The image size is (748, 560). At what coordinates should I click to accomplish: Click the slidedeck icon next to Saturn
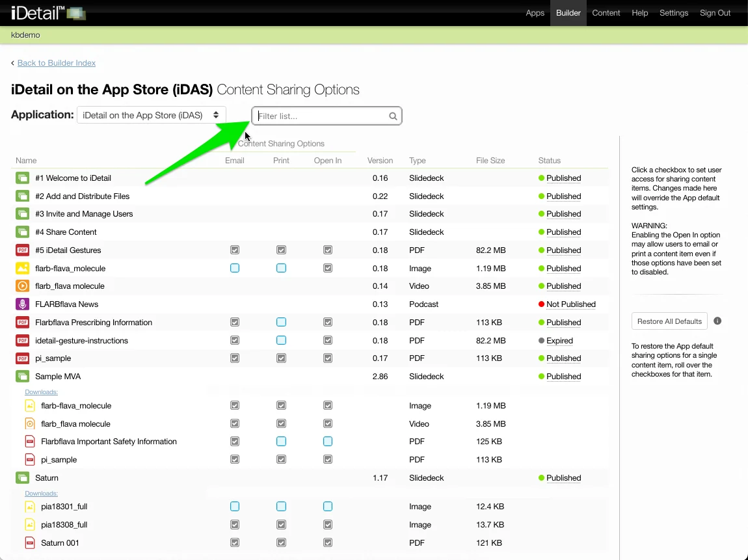pos(23,478)
